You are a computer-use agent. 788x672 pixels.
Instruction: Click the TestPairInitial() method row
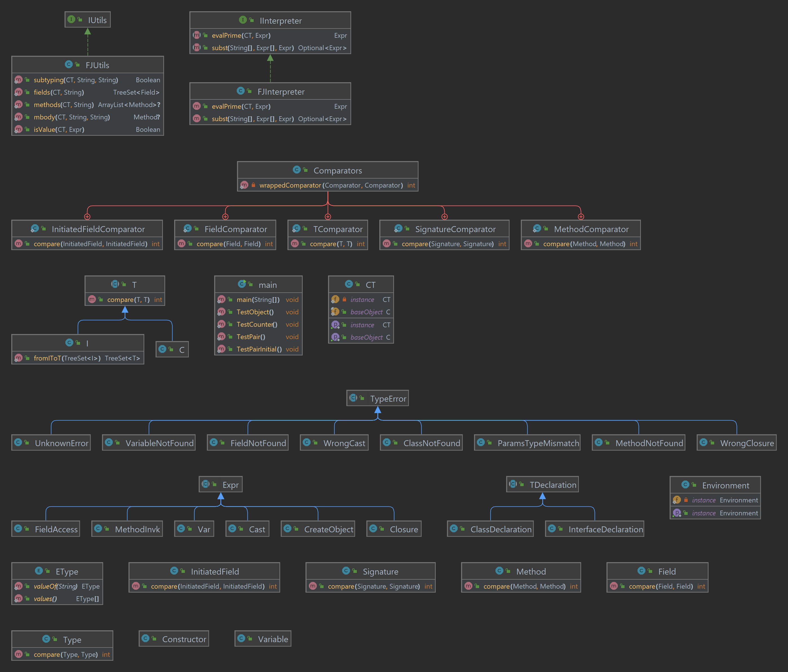point(258,349)
